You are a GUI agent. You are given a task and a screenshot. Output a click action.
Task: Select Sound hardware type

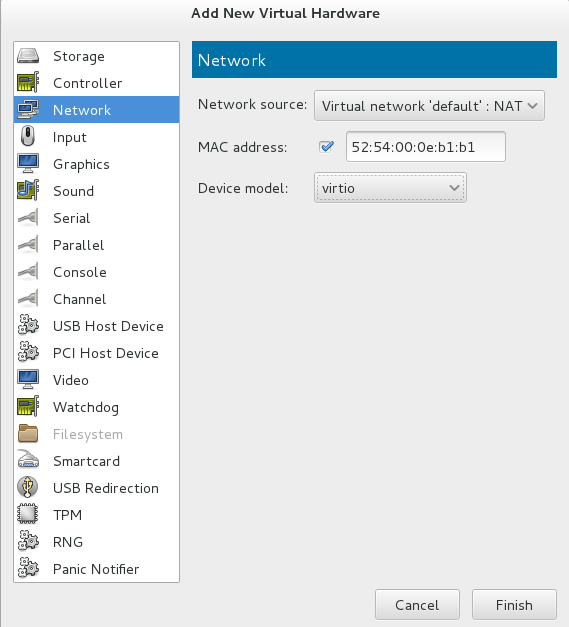click(96, 191)
